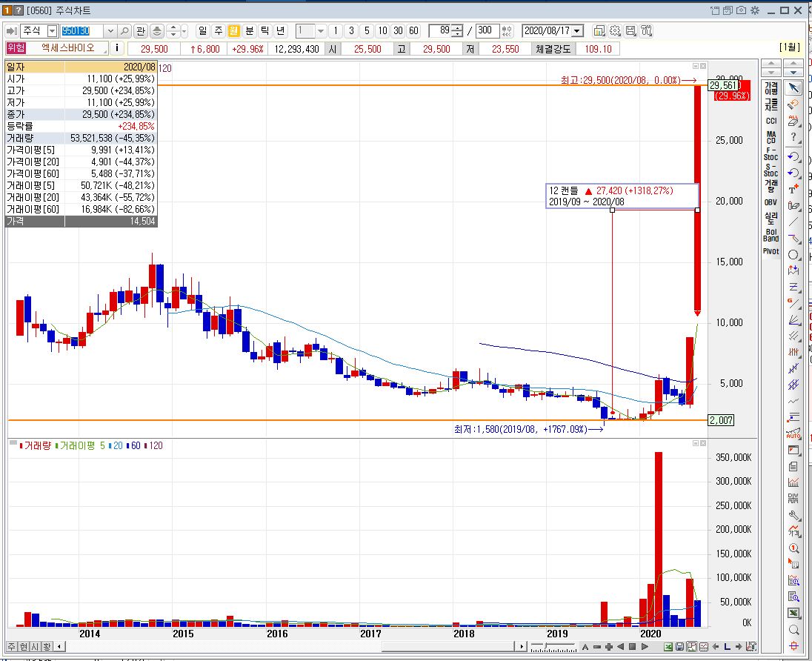This screenshot has height=661, width=812.
Task: Select interval preset 1
Action: coord(336,31)
